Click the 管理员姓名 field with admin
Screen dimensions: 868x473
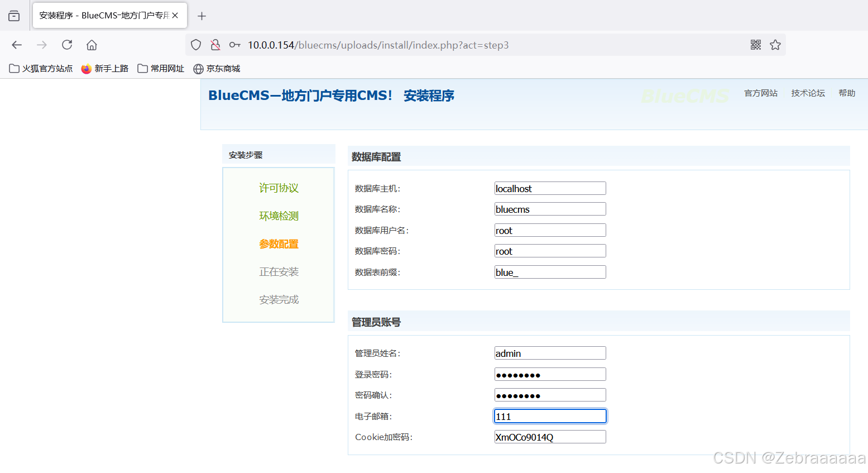click(x=550, y=353)
